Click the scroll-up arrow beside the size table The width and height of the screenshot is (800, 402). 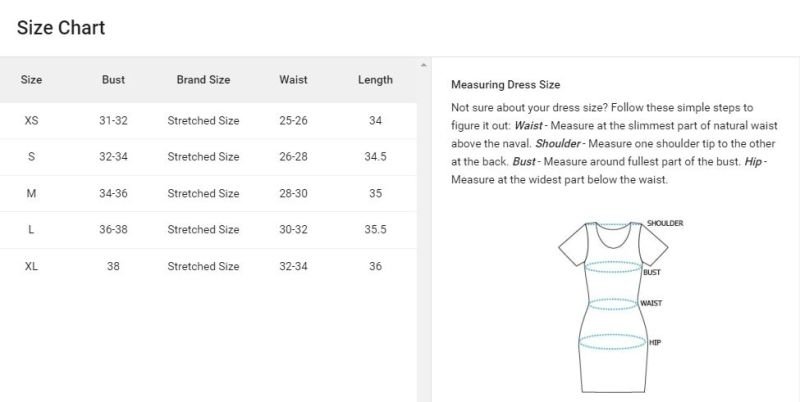click(422, 66)
